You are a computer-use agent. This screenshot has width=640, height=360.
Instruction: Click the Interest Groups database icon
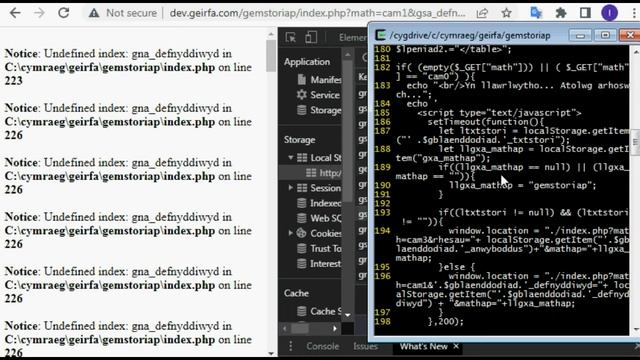click(x=302, y=264)
